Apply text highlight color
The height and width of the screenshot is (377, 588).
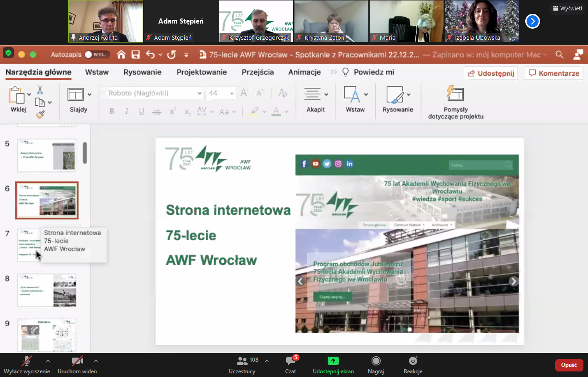253,111
